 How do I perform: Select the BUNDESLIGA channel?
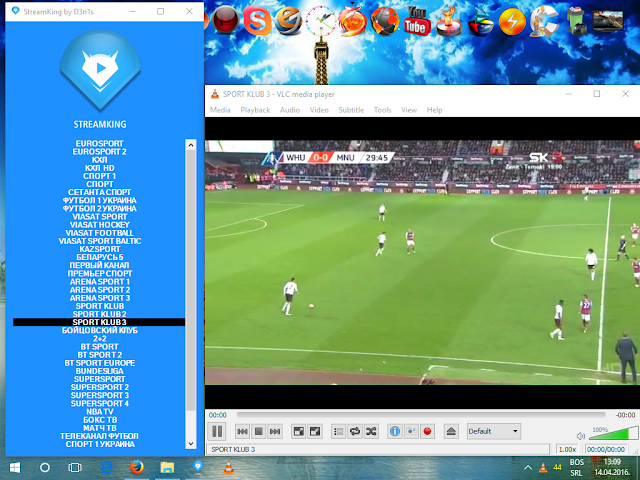click(x=100, y=371)
